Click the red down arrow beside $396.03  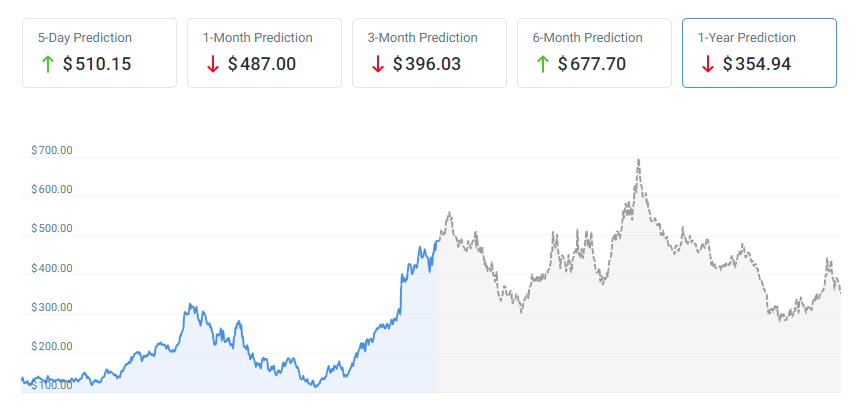click(377, 64)
